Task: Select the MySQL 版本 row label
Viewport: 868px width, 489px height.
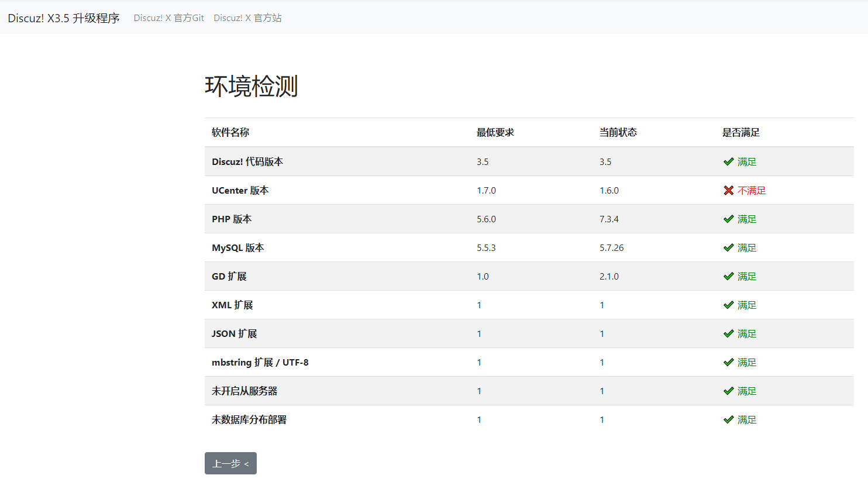Action: (x=238, y=247)
